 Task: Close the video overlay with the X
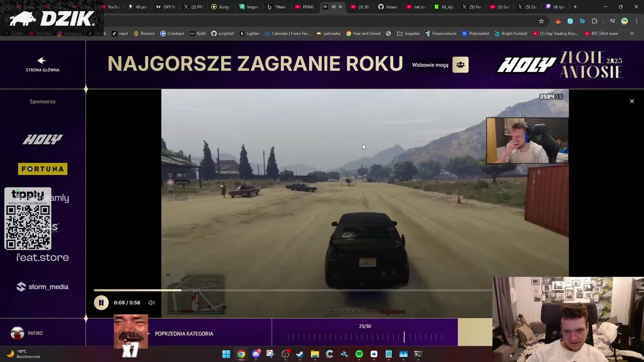click(632, 102)
